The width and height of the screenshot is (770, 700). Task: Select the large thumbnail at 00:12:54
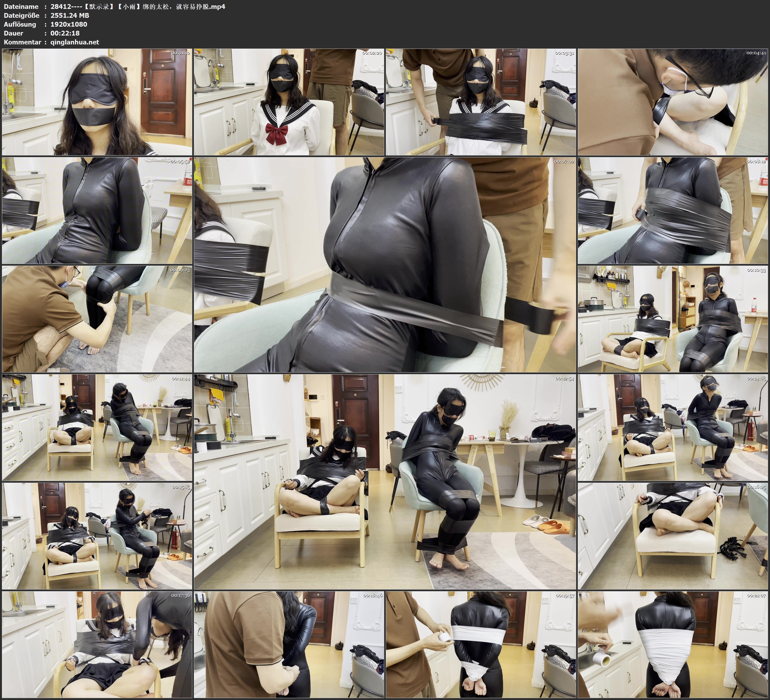click(385, 481)
